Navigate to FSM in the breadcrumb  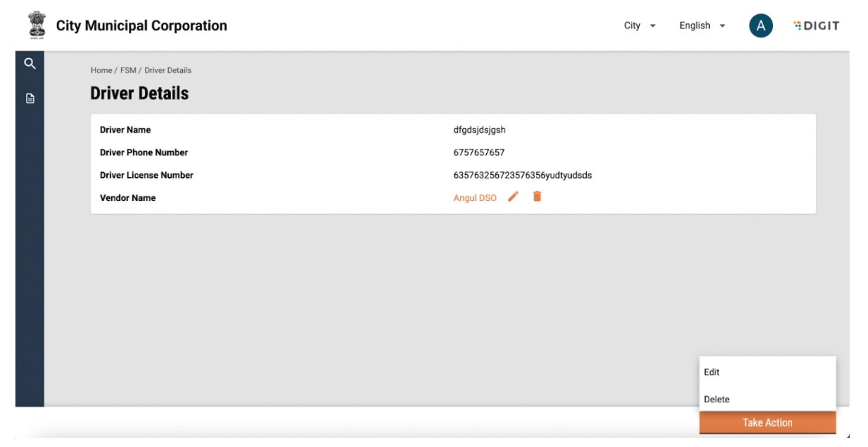tap(128, 70)
